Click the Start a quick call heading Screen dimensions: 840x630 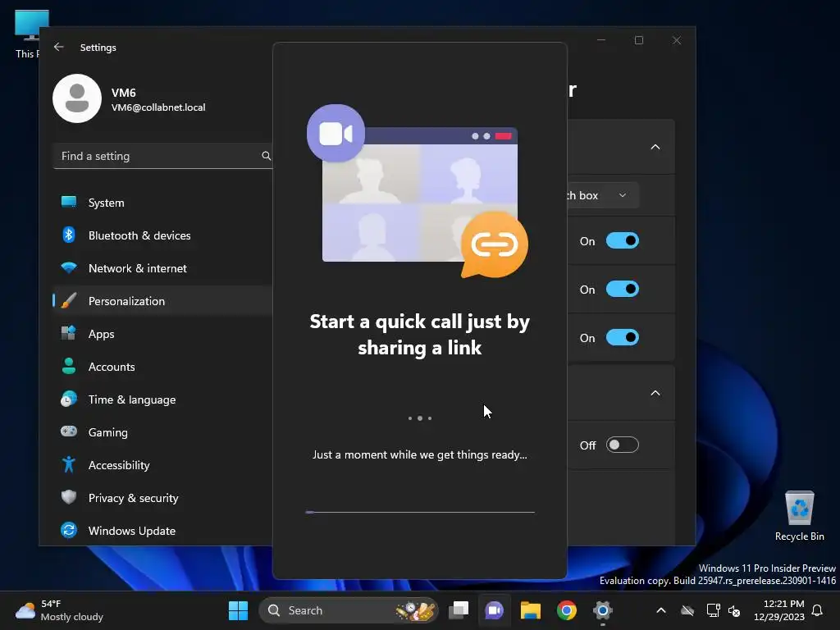click(420, 335)
